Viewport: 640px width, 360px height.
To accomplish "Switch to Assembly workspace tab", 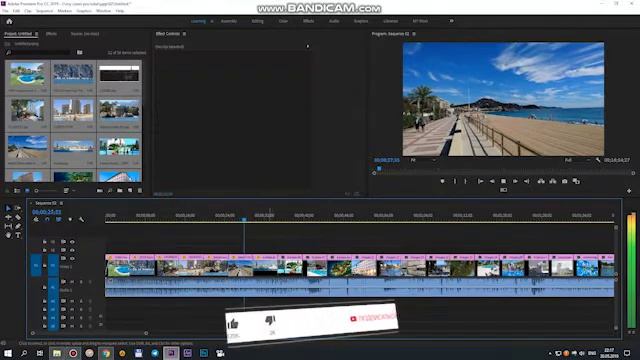I will tap(229, 21).
